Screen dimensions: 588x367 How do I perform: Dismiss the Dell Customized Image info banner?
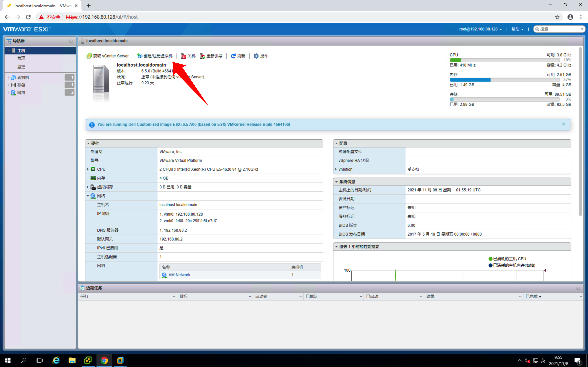(x=563, y=124)
